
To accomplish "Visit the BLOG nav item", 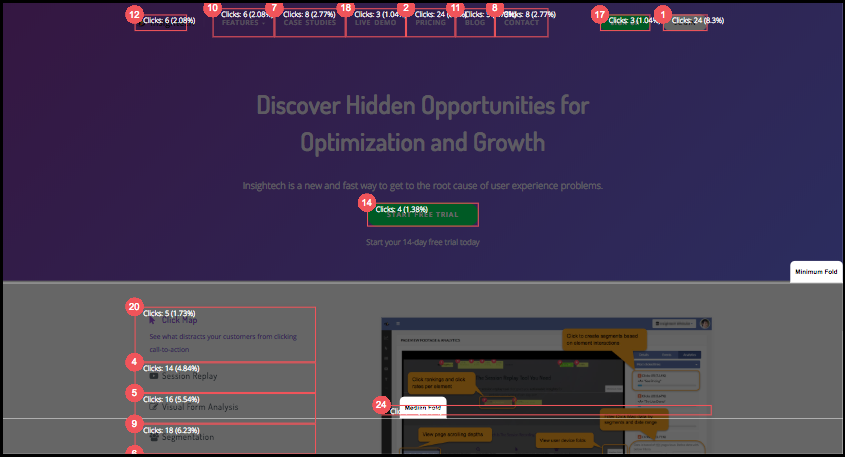I will coord(475,23).
